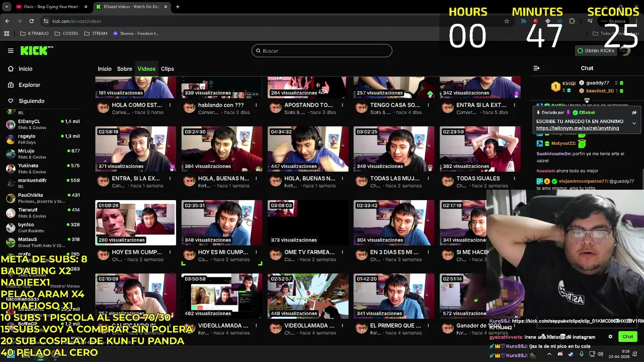Click the taskbar volume speaker icon
Viewport: 644px width, 362px height.
coord(600,354)
